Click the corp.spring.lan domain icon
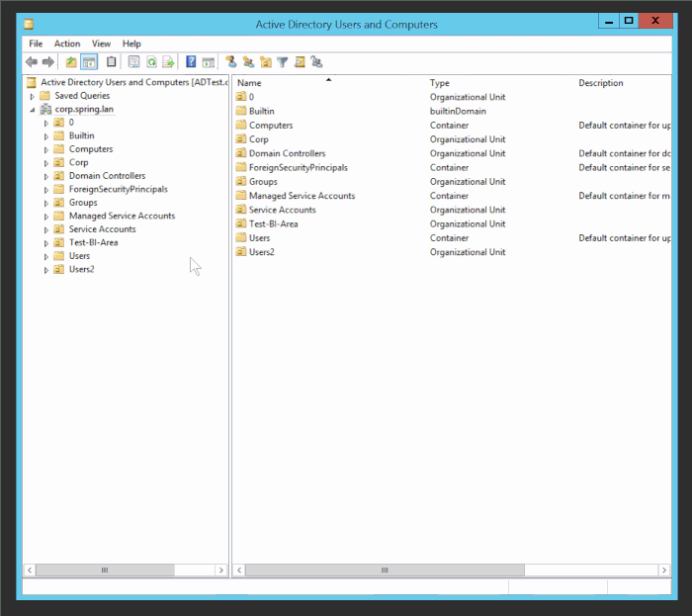Screen dimensions: 692x616 45,109
